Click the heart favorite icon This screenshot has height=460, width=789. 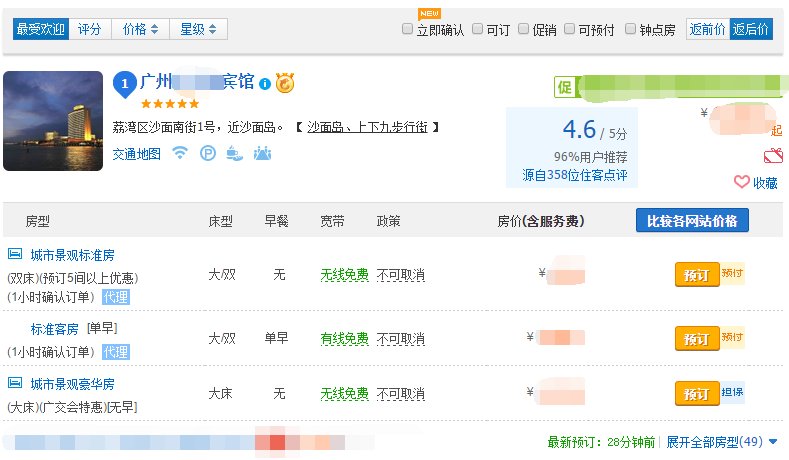click(x=741, y=182)
